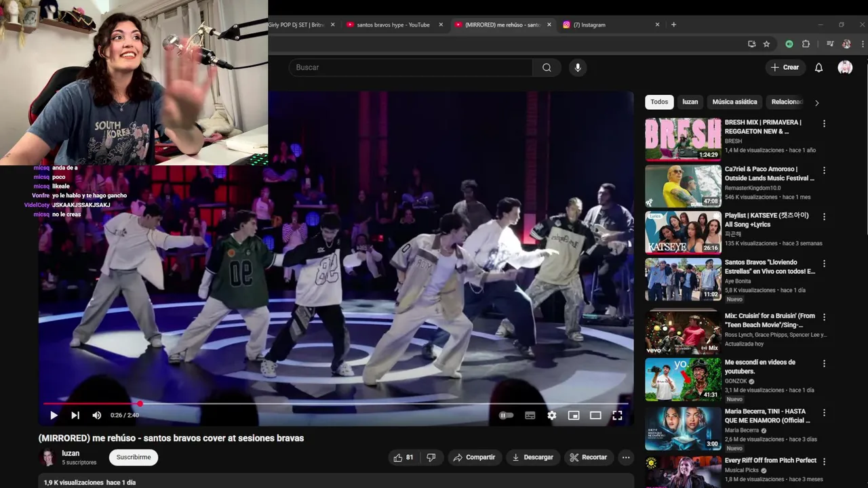Viewport: 868px width, 488px height.
Task: Open a new browser tab
Action: pyautogui.click(x=673, y=25)
